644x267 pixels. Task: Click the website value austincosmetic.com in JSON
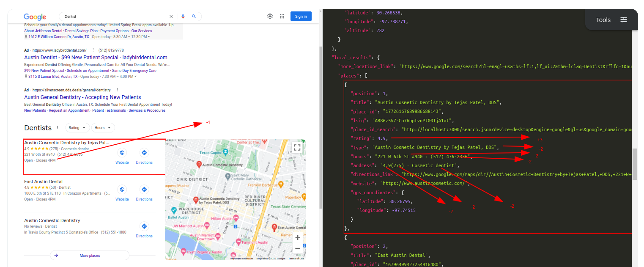click(423, 184)
